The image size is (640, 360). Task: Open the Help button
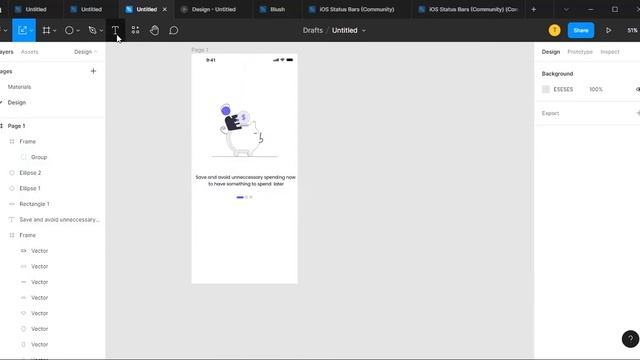point(630,339)
